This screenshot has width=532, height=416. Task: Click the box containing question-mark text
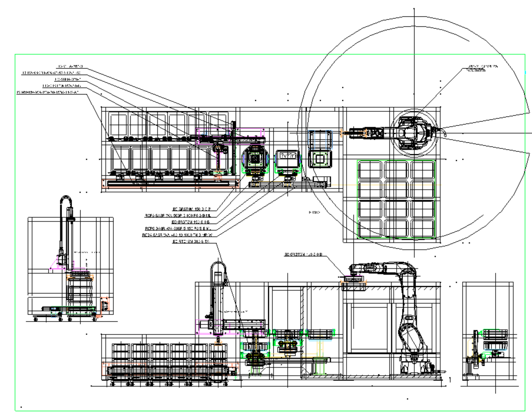287,156
